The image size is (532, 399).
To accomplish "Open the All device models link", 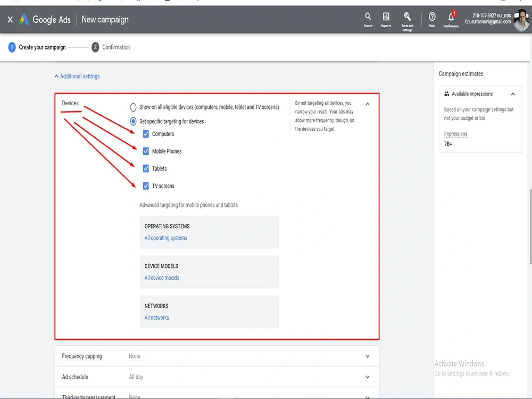I will tap(162, 278).
